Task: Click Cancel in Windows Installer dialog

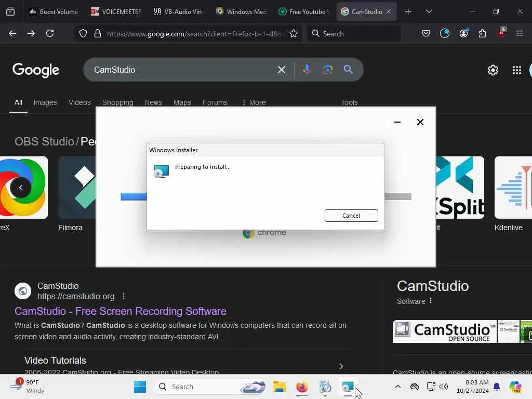Action: (351, 216)
